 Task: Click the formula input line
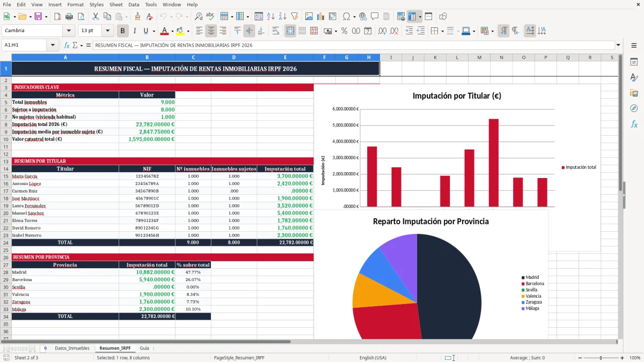[x=354, y=46]
